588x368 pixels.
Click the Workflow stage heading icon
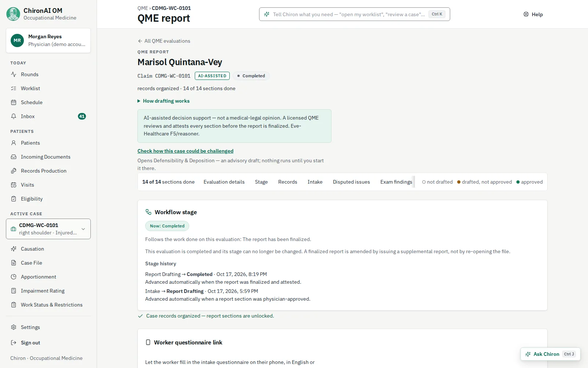148,212
